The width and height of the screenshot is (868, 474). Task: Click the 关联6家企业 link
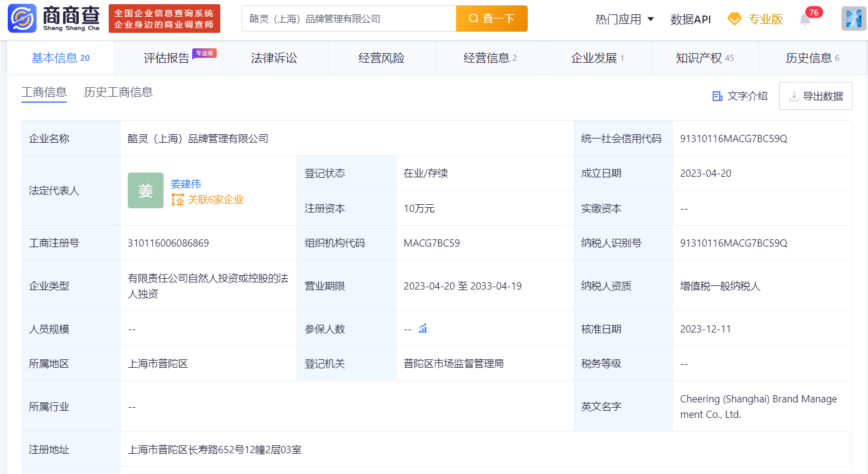[216, 200]
